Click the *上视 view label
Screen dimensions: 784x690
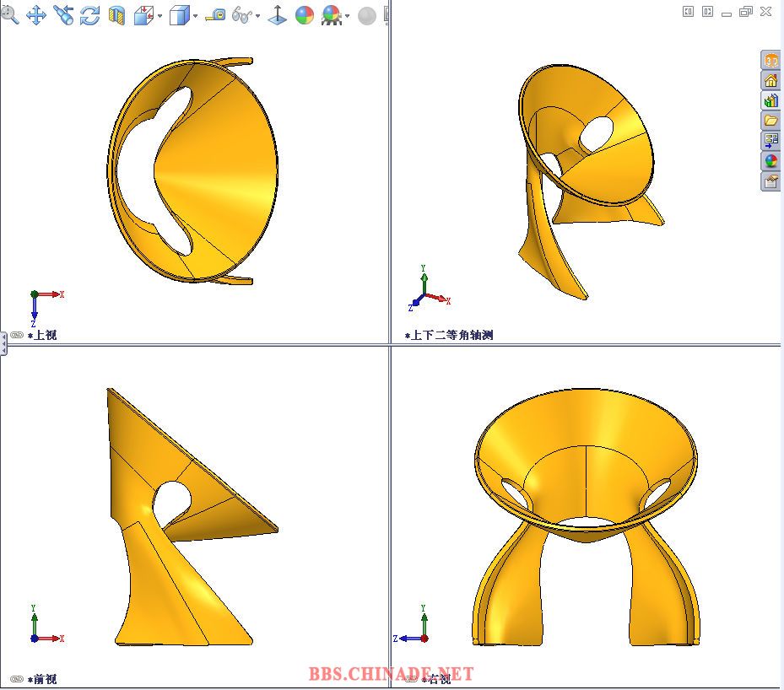[x=42, y=335]
